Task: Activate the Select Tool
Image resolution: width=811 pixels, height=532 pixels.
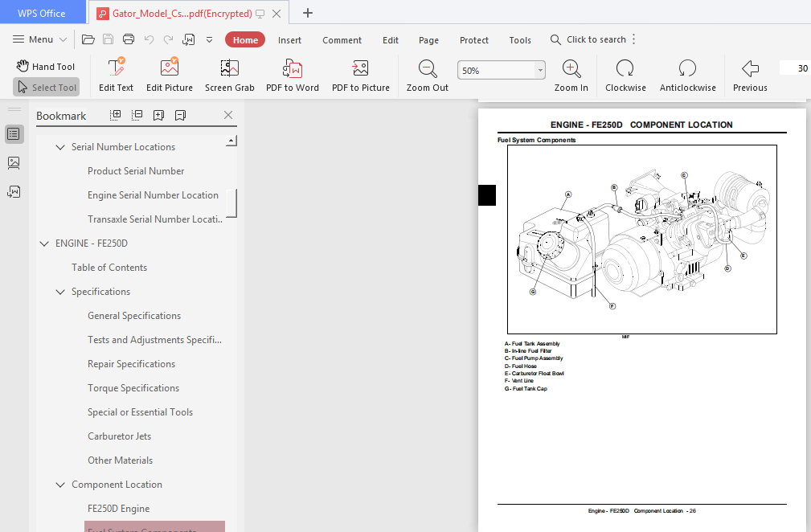Action: pos(47,88)
